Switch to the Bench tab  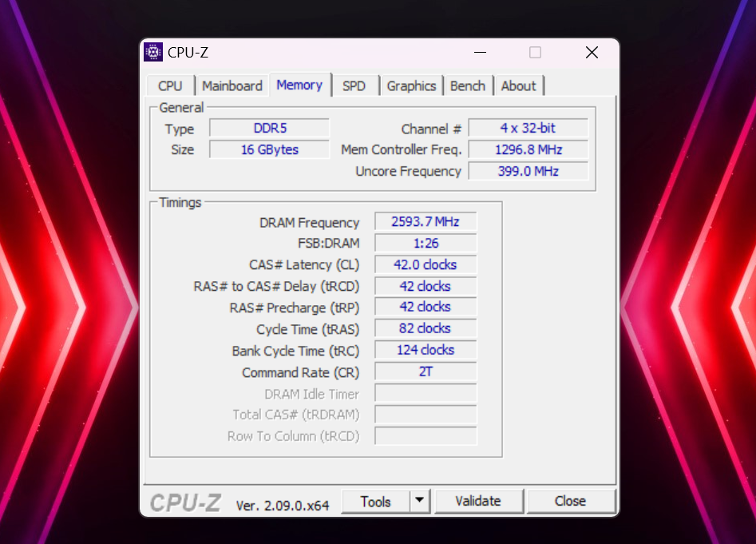pos(468,85)
